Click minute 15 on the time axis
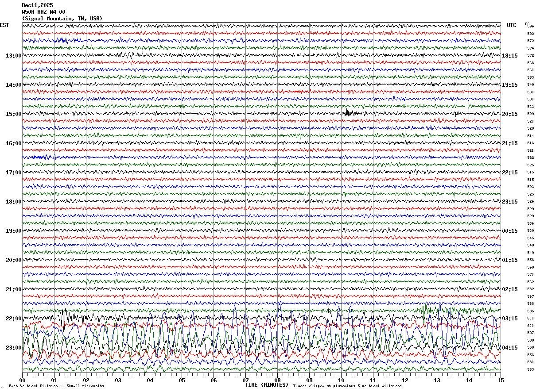Viewport: 536px width, 392px height. point(501,380)
